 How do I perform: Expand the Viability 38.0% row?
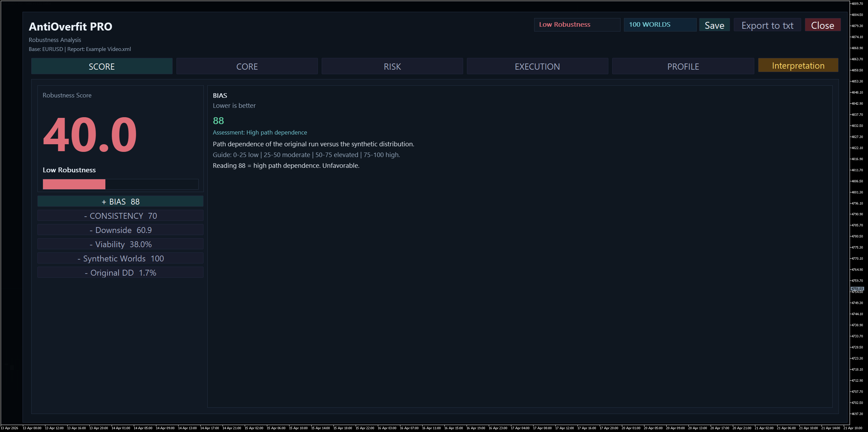click(120, 244)
